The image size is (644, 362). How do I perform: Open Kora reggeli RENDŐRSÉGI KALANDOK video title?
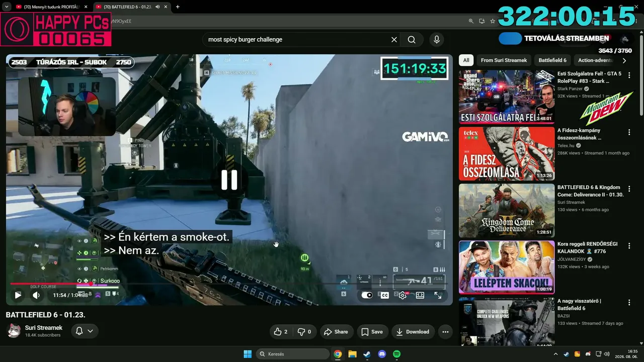click(x=587, y=248)
